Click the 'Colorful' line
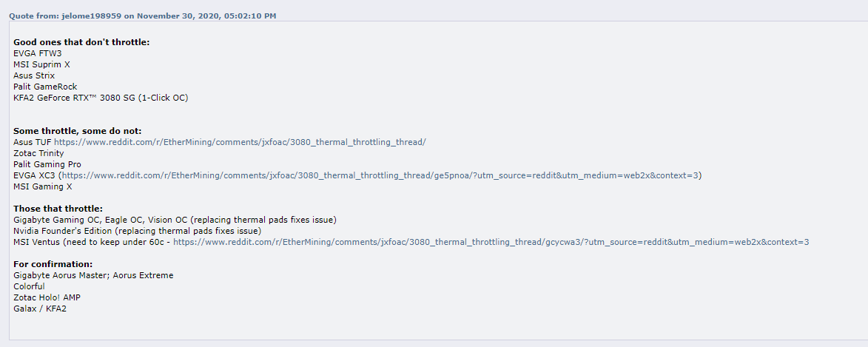Screen dimensions: 868x347 (x=30, y=286)
